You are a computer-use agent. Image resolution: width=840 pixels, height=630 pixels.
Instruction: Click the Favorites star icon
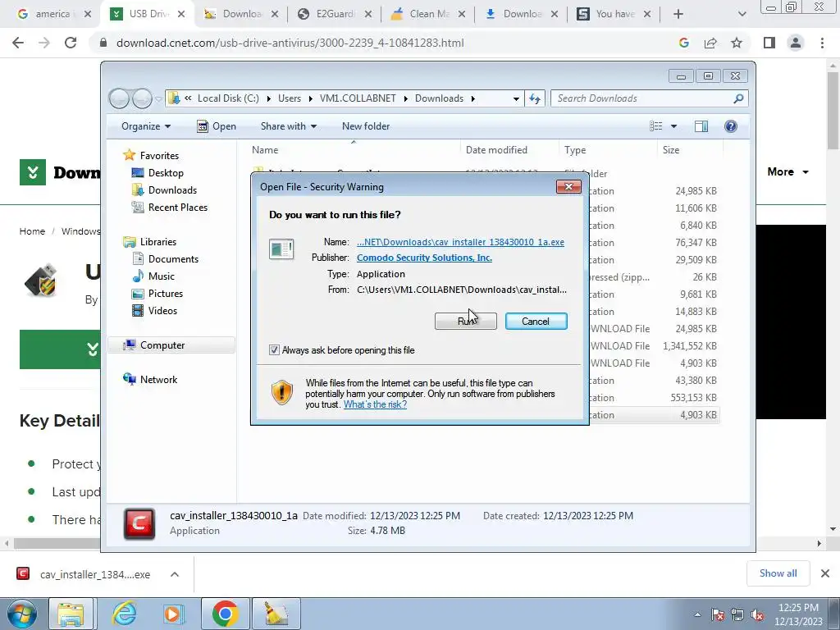coord(129,155)
